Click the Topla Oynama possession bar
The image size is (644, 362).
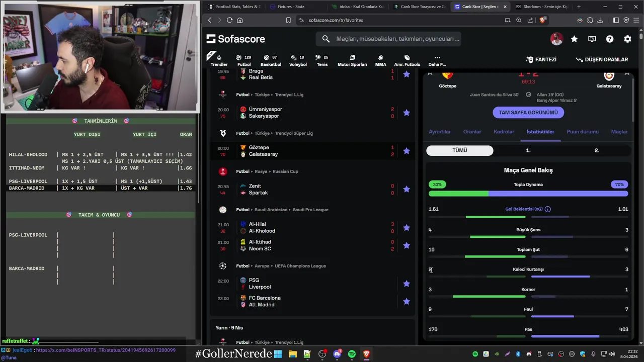(528, 194)
